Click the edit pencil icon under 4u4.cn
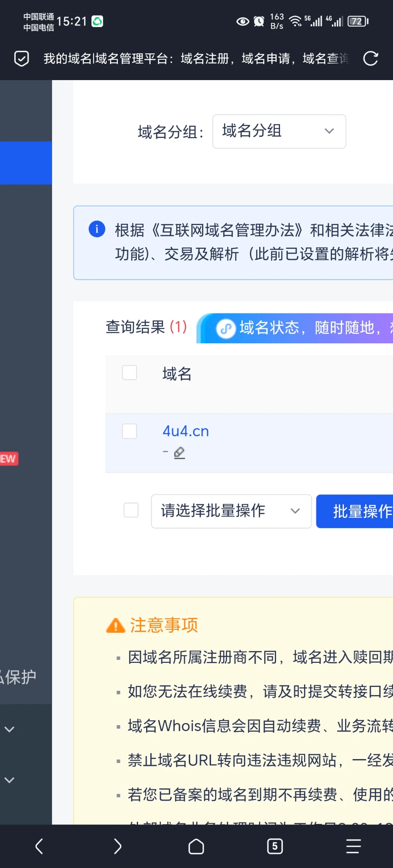Viewport: 393px width, 868px height. point(180,453)
